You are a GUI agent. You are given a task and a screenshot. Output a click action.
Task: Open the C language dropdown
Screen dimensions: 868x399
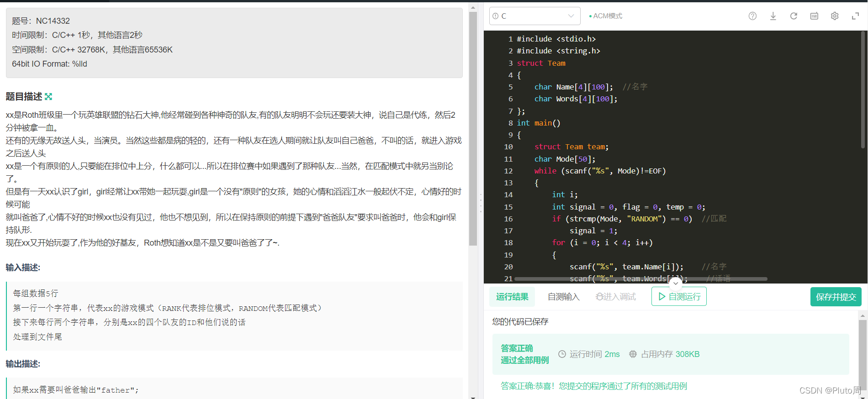[535, 16]
